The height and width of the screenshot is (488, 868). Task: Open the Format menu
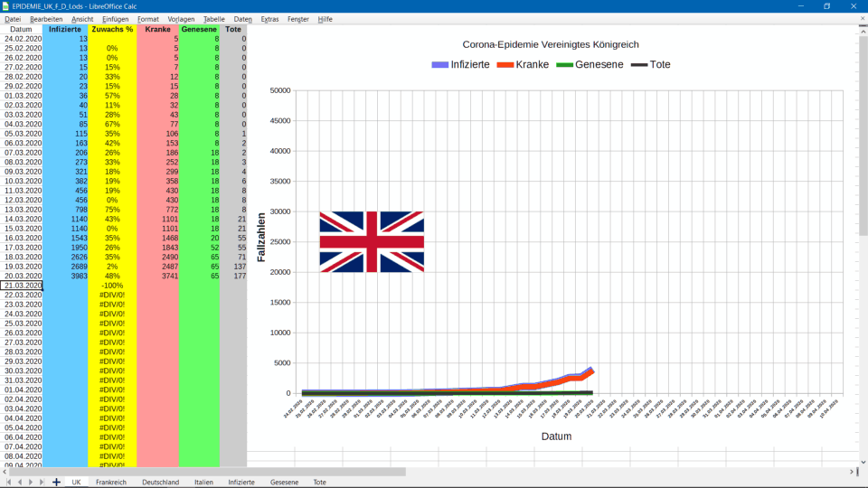148,19
